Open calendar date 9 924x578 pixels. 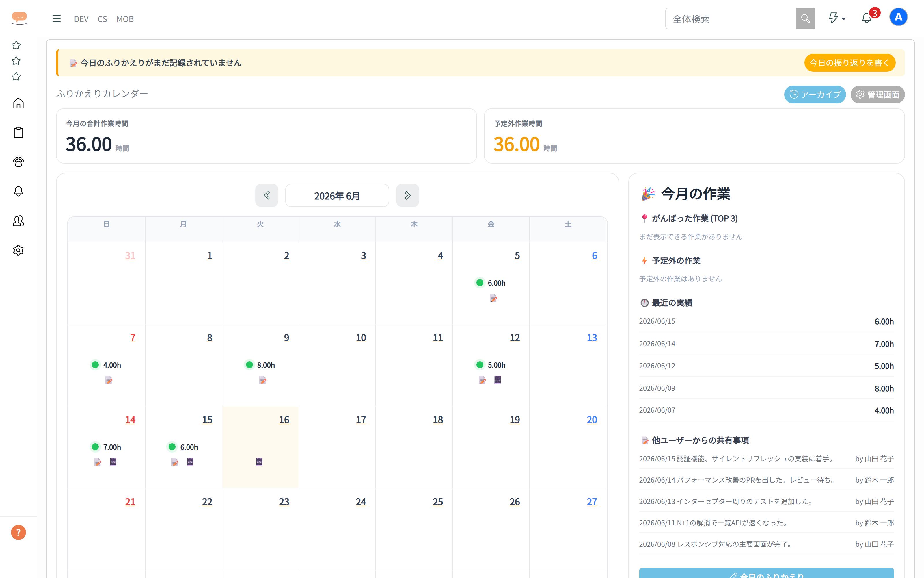click(x=286, y=338)
